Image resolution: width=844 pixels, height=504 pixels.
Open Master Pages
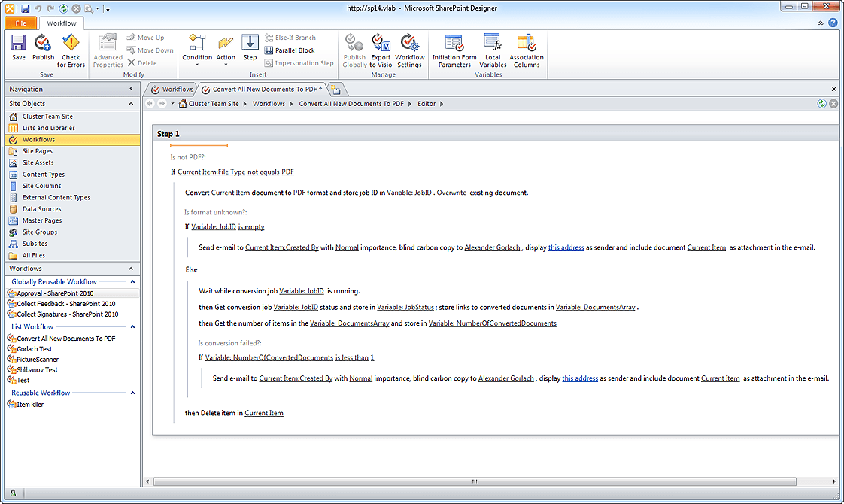(72, 220)
